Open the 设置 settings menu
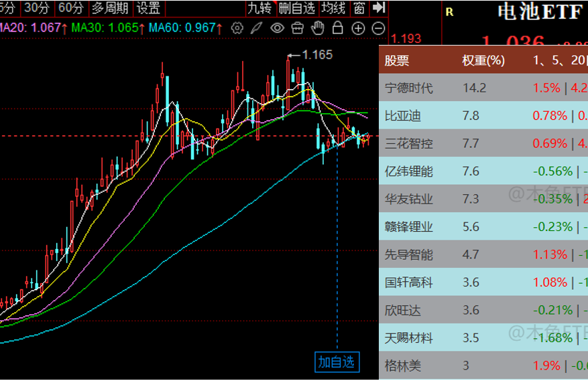This screenshot has width=588, height=381. pos(148,8)
